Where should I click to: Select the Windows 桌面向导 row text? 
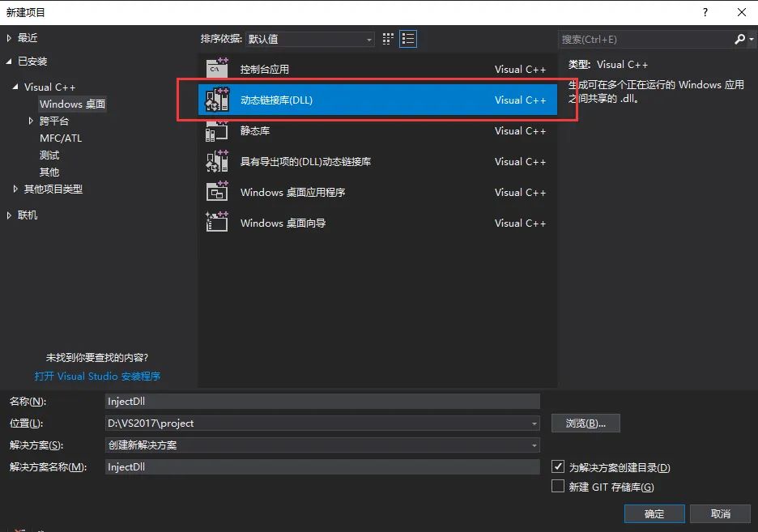click(283, 223)
